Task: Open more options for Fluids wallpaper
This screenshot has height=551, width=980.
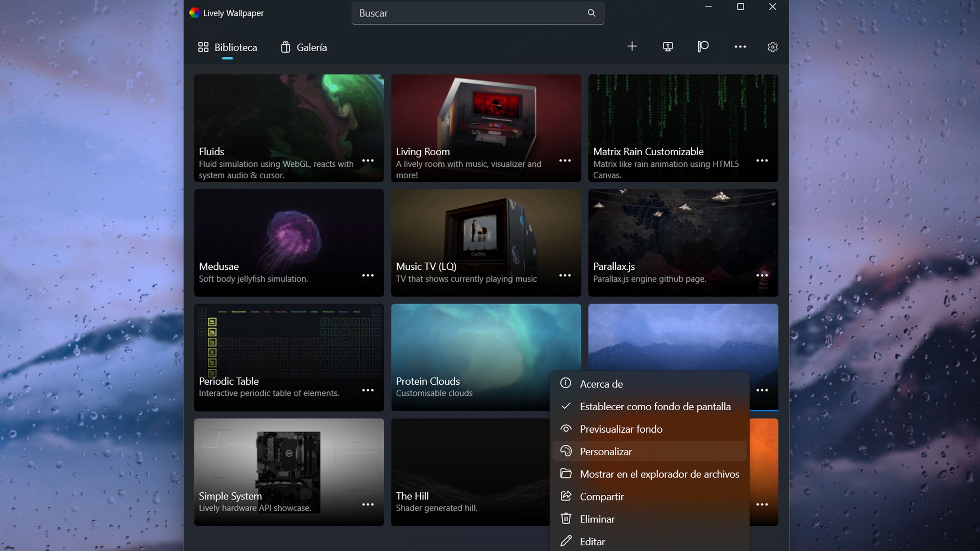Action: (x=367, y=160)
